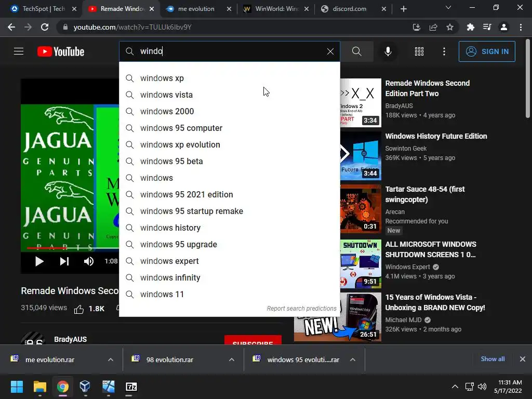Select suggestion windows 95 computer
Image resolution: width=532 pixels, height=399 pixels.
point(229,128)
